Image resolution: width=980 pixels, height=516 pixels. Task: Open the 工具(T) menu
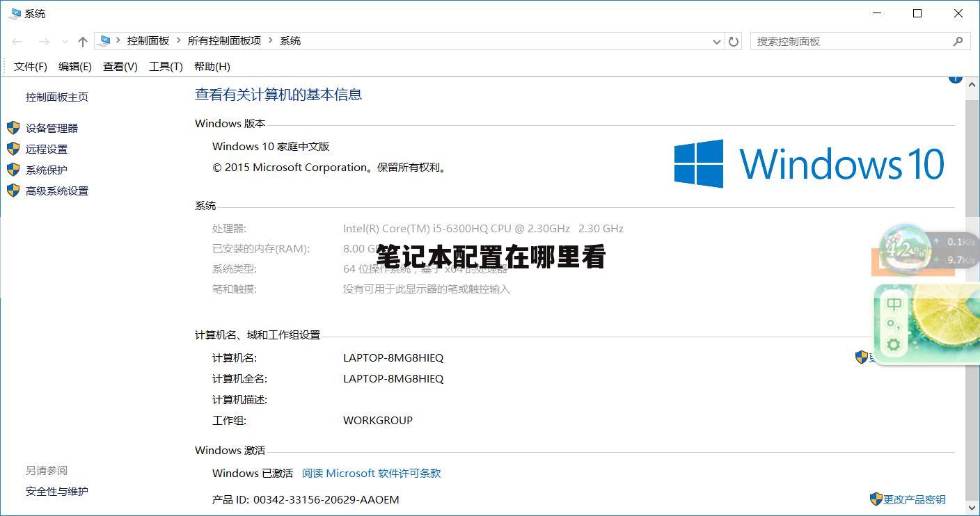pos(166,67)
